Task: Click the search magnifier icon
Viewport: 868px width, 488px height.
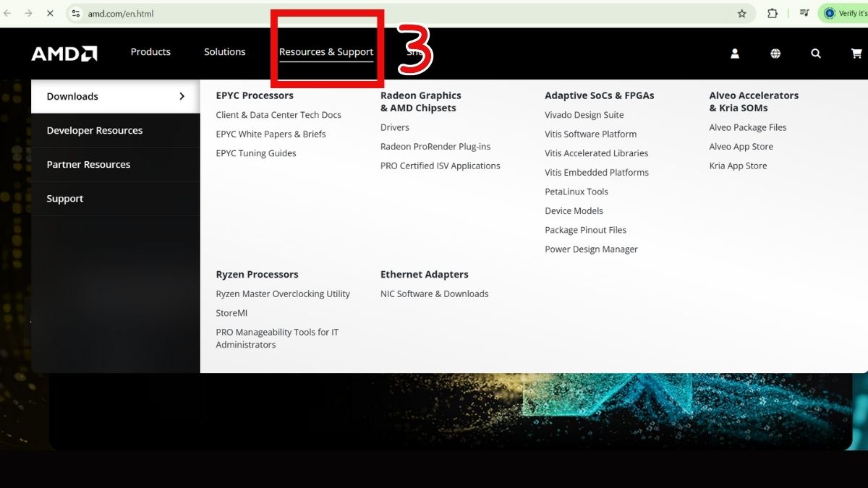Action: pos(816,53)
